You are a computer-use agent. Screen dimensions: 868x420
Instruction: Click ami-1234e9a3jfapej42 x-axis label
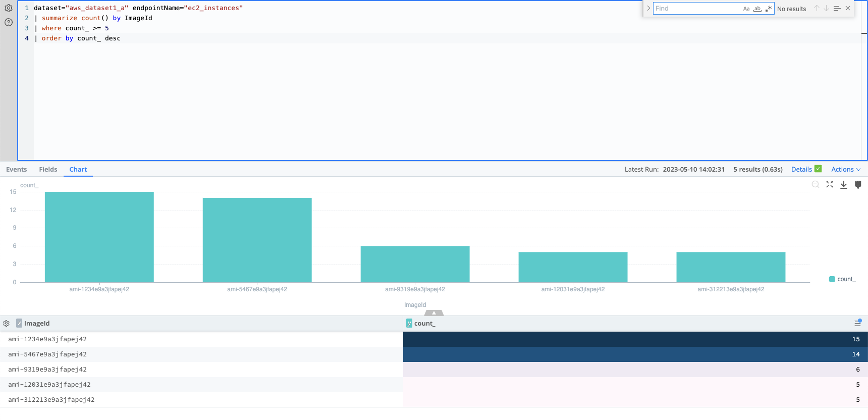pyautogui.click(x=99, y=289)
